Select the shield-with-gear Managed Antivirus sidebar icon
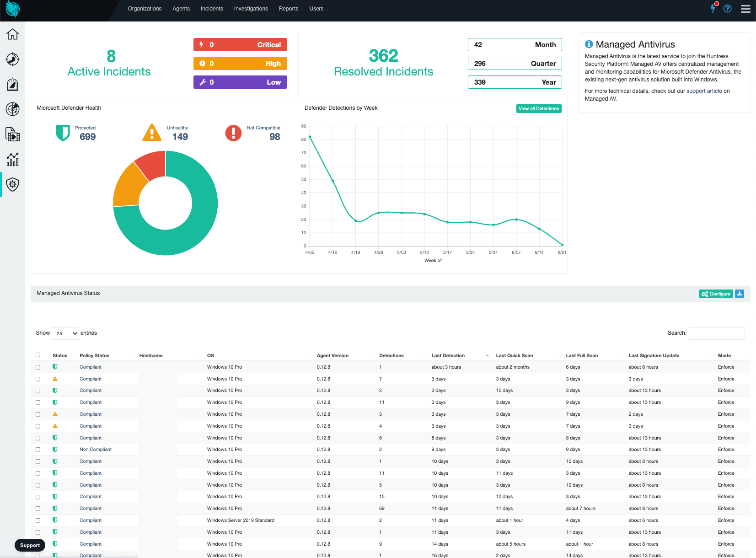Screen dimensions: 756x558 12,184
